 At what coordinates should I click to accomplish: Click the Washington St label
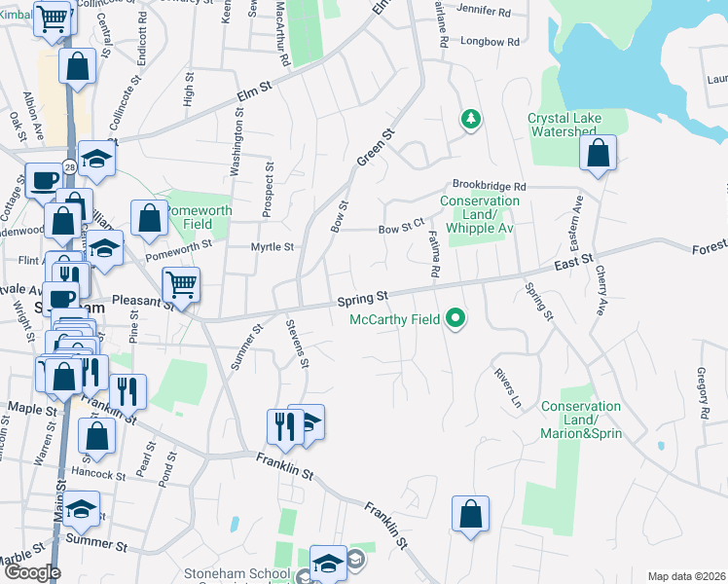coord(237,141)
